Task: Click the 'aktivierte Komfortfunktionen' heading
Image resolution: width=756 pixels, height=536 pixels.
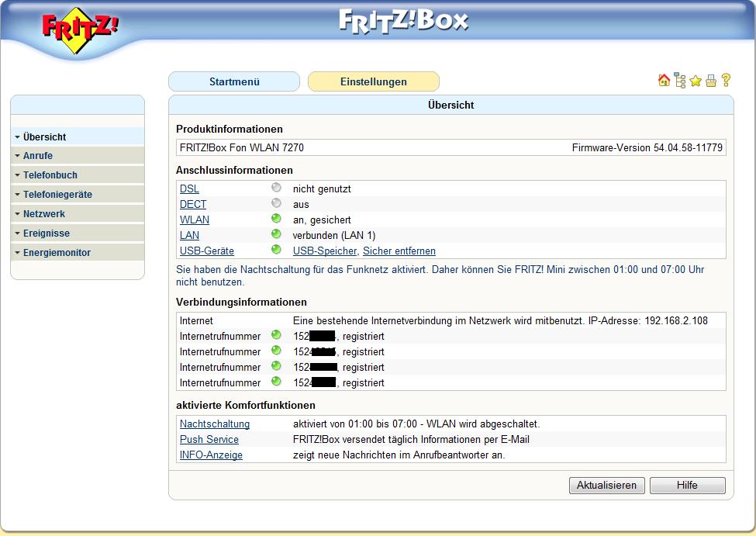Action: 246,405
